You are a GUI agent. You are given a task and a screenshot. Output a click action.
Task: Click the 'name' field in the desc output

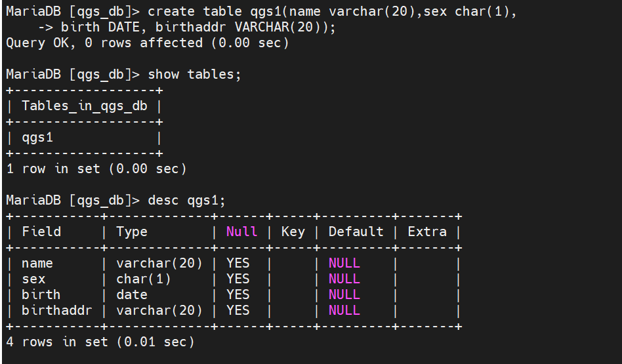pyautogui.click(x=37, y=264)
